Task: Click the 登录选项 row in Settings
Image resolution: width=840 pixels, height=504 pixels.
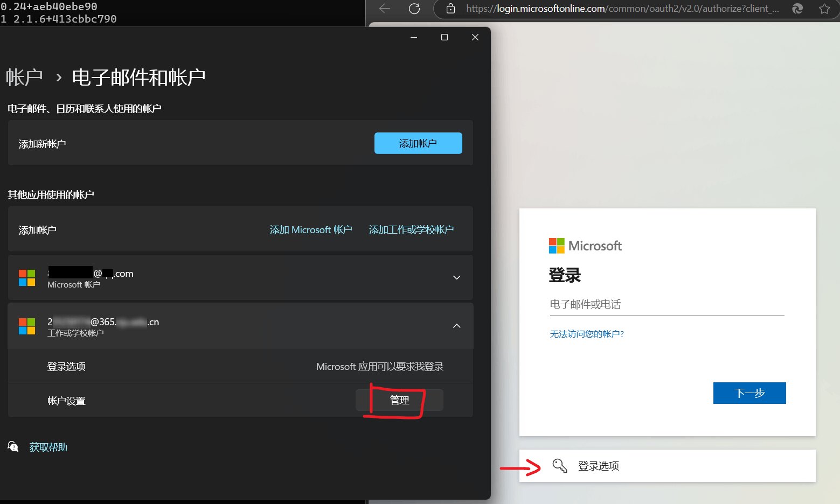Action: pos(240,367)
